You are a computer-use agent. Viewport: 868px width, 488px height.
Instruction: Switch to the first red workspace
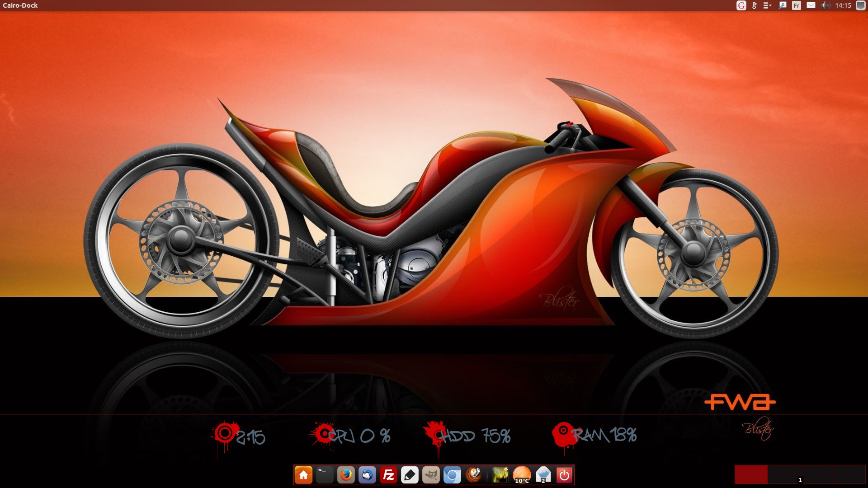tap(751, 474)
